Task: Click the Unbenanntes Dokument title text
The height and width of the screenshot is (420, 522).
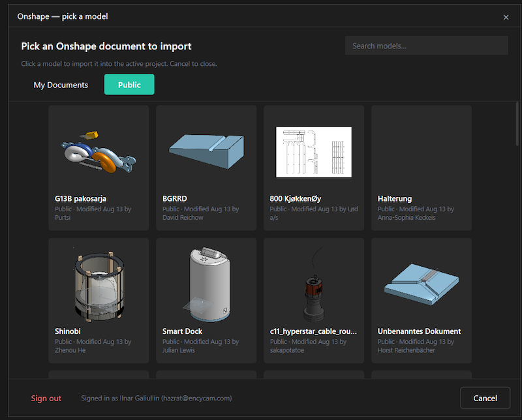Action: click(x=419, y=331)
